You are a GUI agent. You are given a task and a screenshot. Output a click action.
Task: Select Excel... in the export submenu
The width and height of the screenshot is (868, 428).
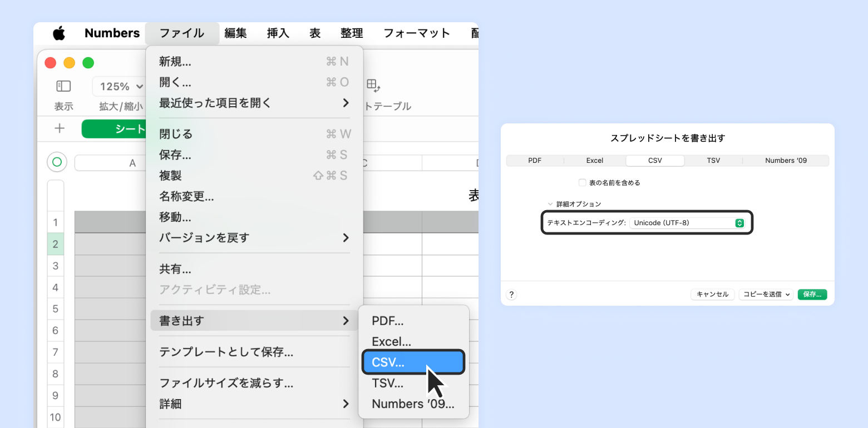click(413, 342)
